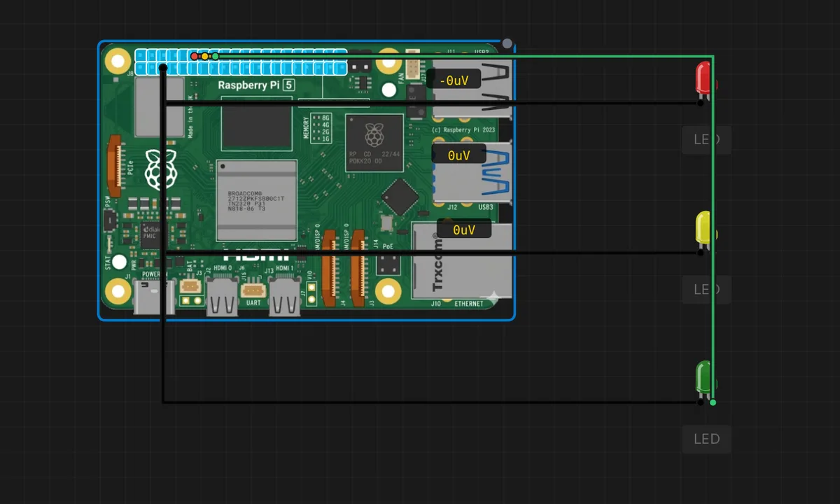Click the black wire's end at the green LED
The height and width of the screenshot is (504, 840).
[700, 402]
